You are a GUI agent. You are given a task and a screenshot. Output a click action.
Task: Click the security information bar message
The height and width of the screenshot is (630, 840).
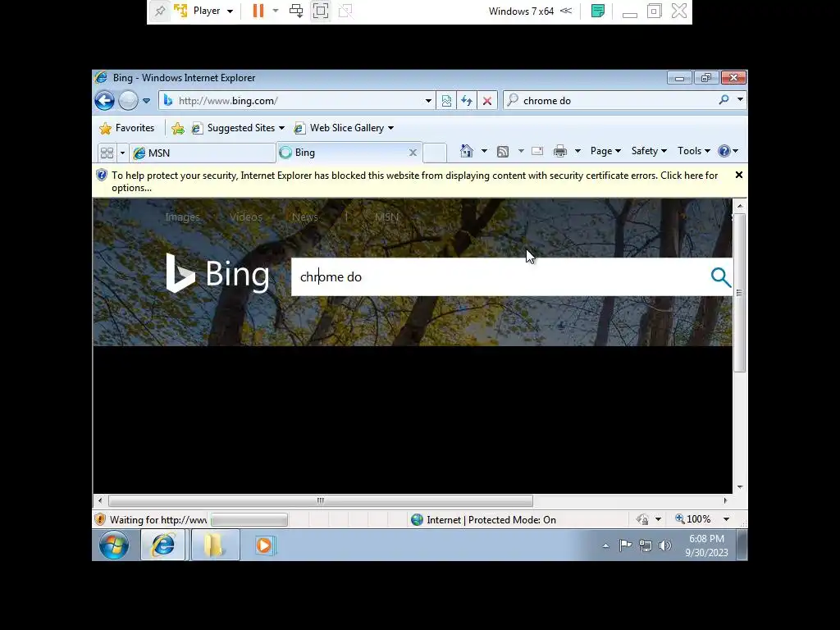[x=414, y=181]
